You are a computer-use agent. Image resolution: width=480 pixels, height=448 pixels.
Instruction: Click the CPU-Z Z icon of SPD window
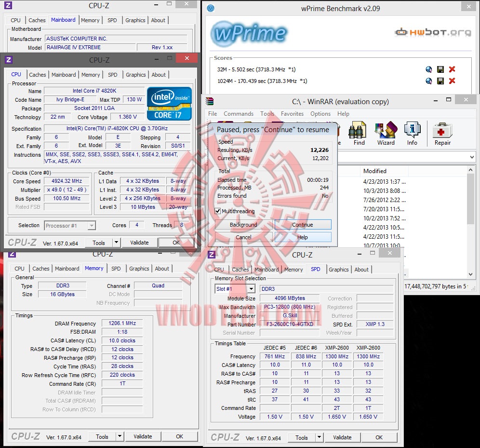(x=212, y=255)
